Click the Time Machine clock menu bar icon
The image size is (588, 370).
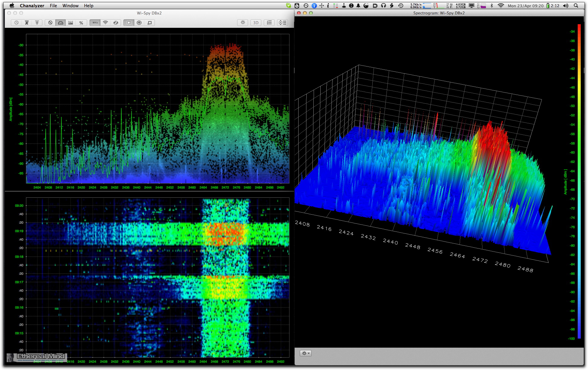point(401,5)
